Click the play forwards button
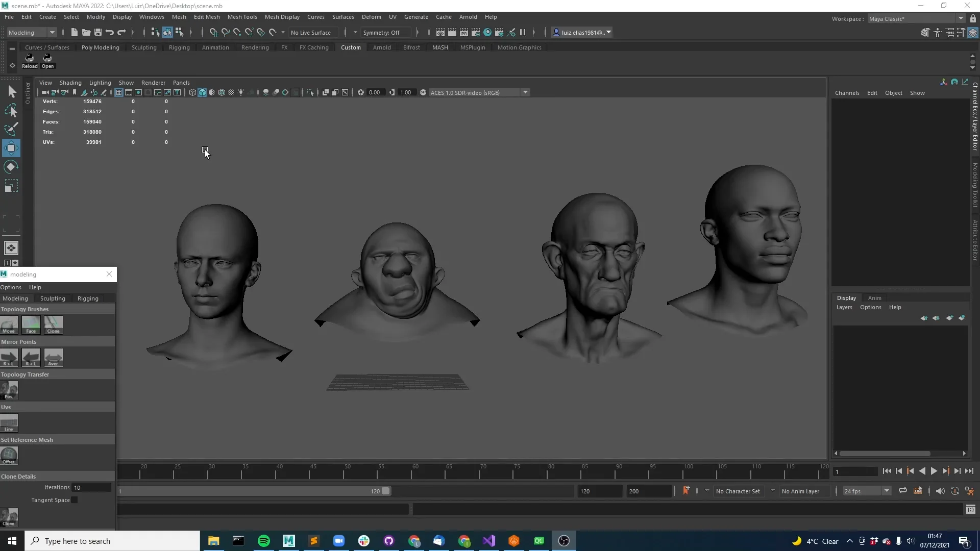This screenshot has width=980, height=551. (934, 471)
